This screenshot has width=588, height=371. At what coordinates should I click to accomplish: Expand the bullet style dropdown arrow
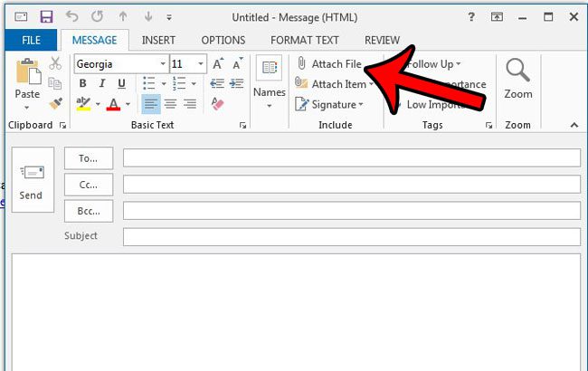pos(164,83)
